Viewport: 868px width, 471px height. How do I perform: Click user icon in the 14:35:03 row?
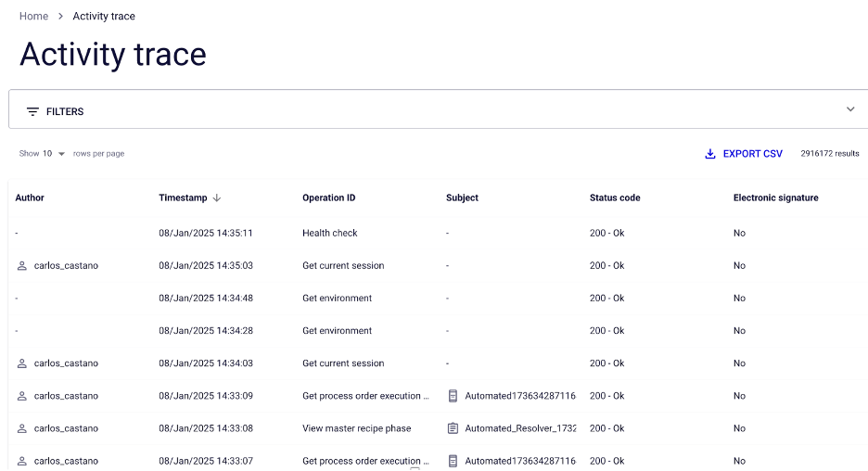(x=22, y=266)
